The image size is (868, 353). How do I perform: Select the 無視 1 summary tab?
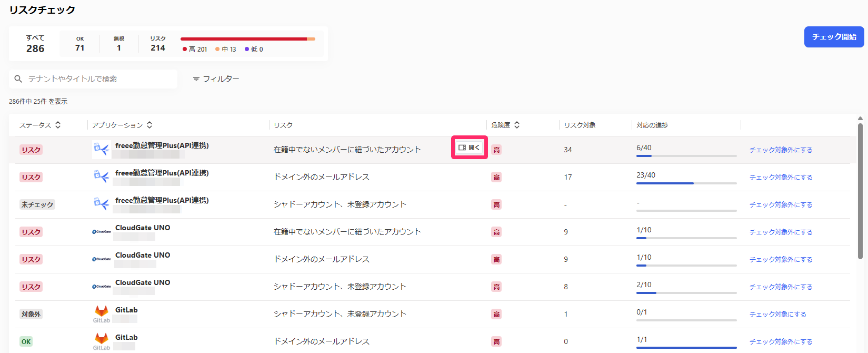[x=119, y=44]
